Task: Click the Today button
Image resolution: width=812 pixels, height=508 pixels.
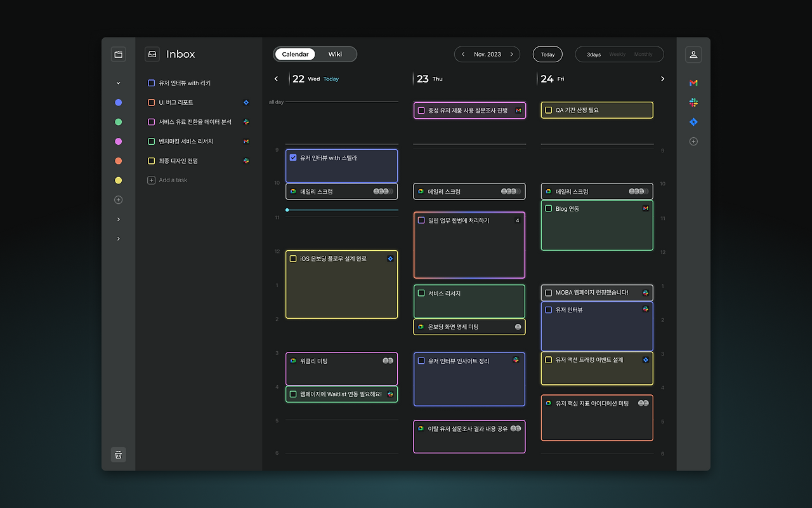Action: point(547,55)
